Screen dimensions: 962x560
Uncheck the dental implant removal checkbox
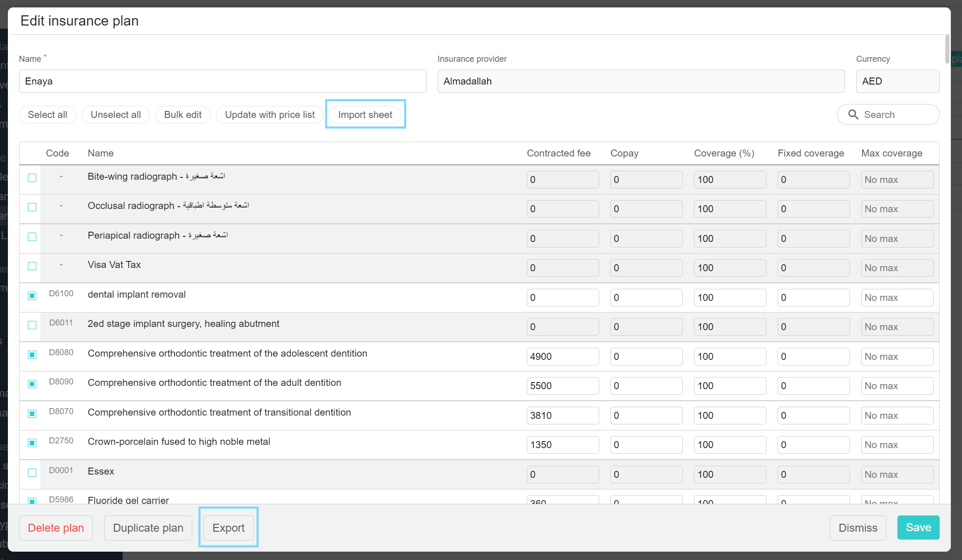[x=32, y=296]
